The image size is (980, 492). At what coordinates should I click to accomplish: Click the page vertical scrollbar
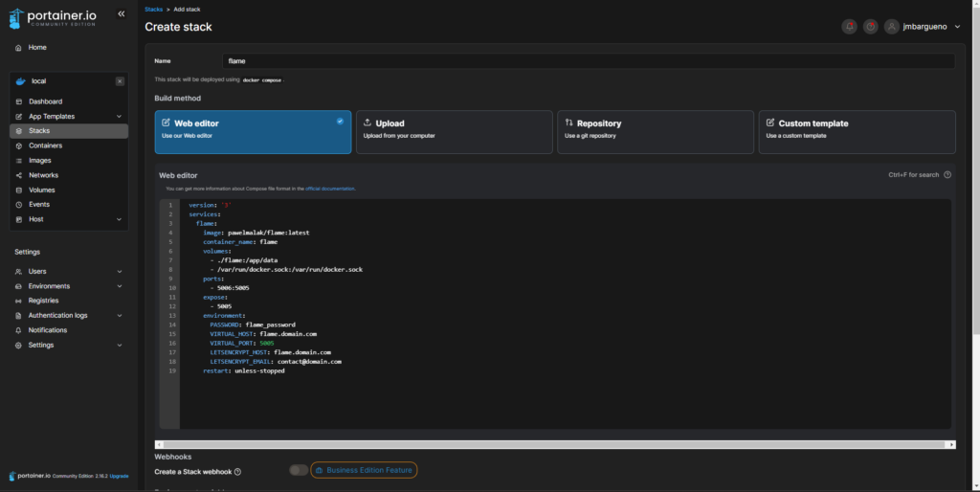(x=975, y=168)
